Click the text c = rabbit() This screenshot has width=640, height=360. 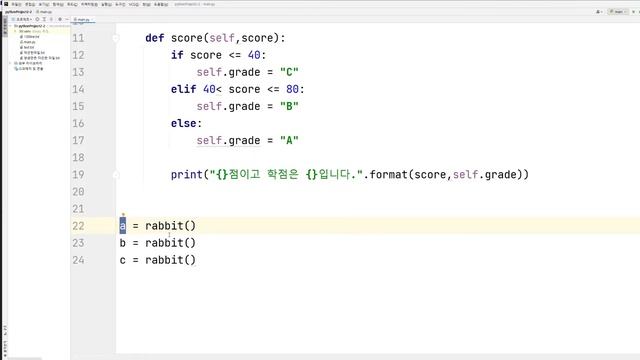point(158,260)
